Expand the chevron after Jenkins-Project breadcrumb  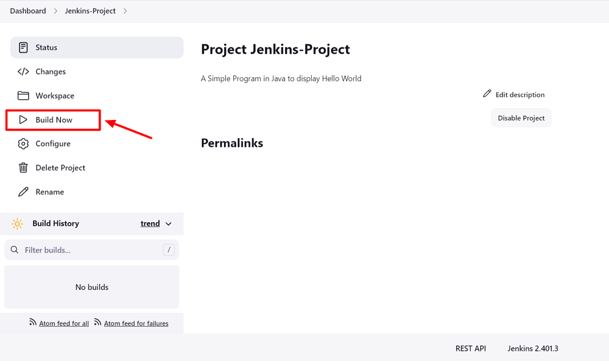point(125,11)
